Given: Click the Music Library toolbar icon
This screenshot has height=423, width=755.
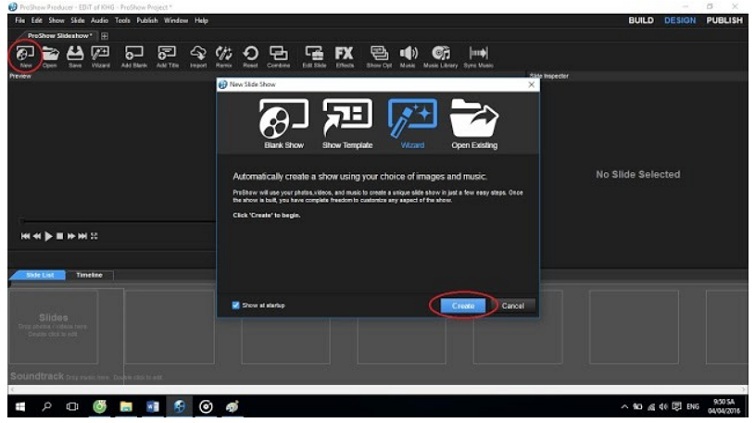Looking at the screenshot, I should tap(441, 54).
